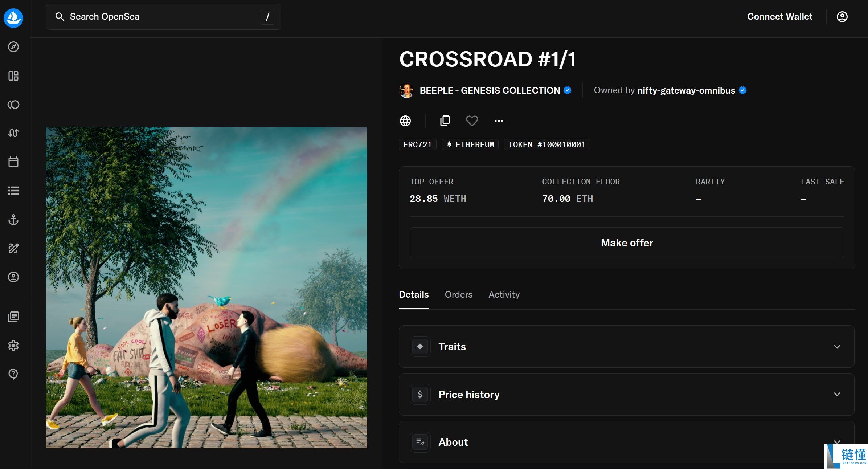This screenshot has width=868, height=469.
Task: Click the Connect Wallet button
Action: pyautogui.click(x=780, y=17)
